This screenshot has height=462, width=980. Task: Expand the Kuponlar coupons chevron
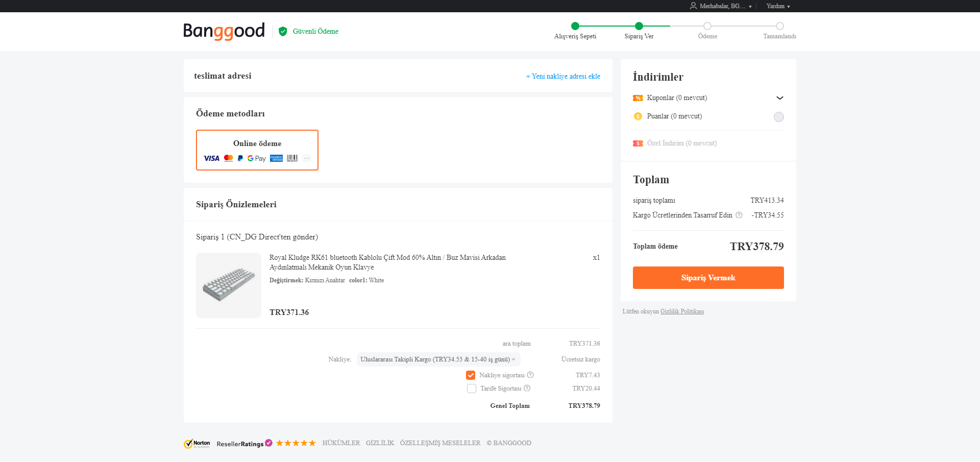780,98
